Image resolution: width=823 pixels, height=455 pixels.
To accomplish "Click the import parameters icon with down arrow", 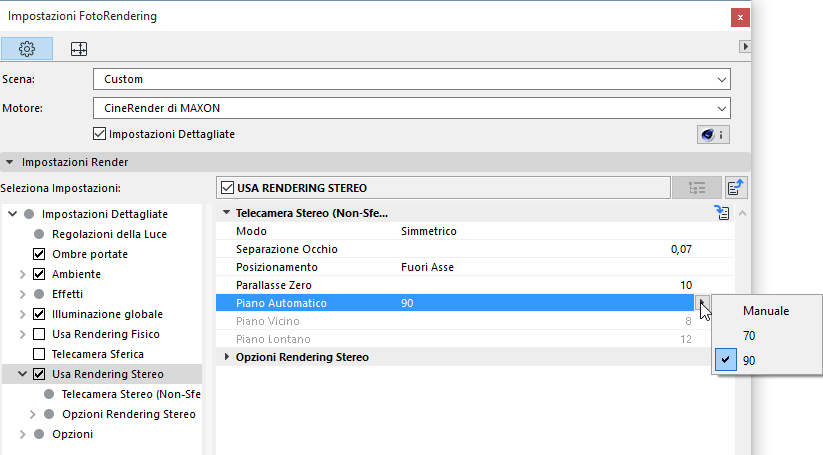I will 722,213.
